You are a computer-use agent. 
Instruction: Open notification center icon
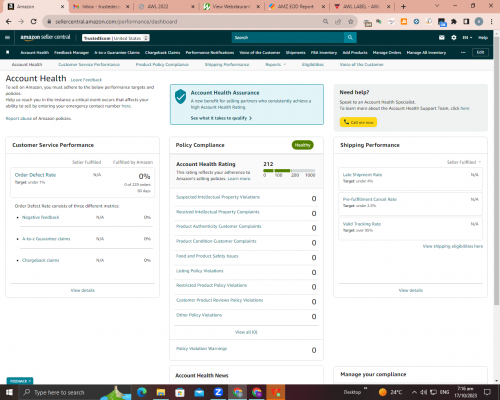point(487,392)
